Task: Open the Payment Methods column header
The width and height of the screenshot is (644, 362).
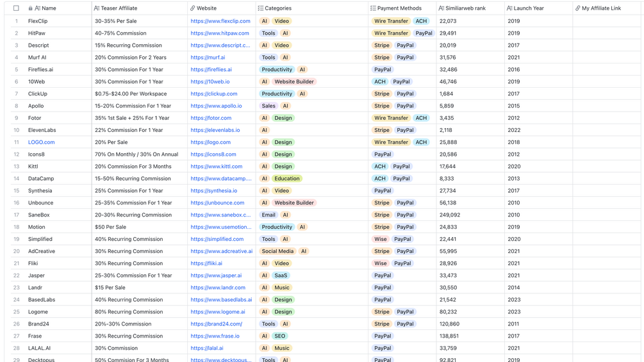Action: coord(399,8)
